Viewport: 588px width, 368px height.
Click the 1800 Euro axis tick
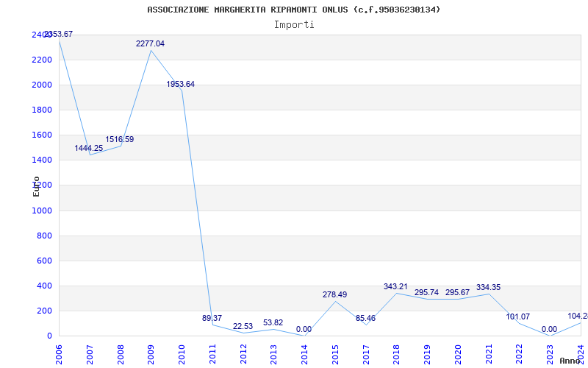click(43, 110)
